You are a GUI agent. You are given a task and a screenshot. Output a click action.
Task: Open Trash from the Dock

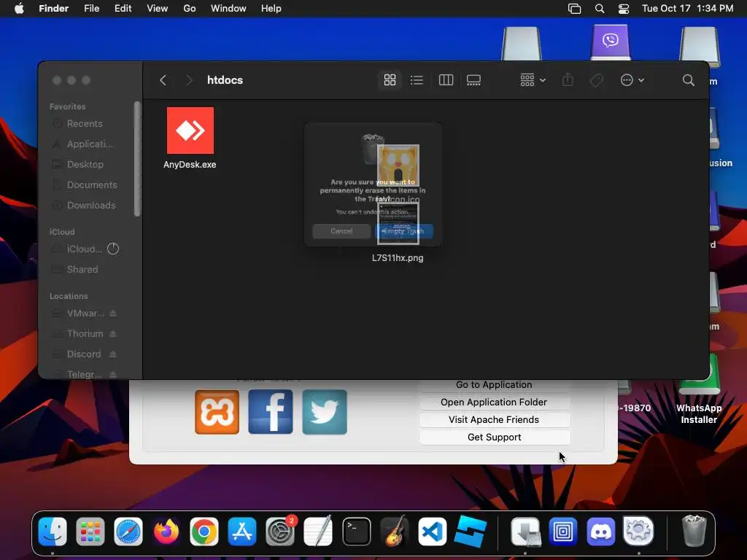pyautogui.click(x=694, y=530)
